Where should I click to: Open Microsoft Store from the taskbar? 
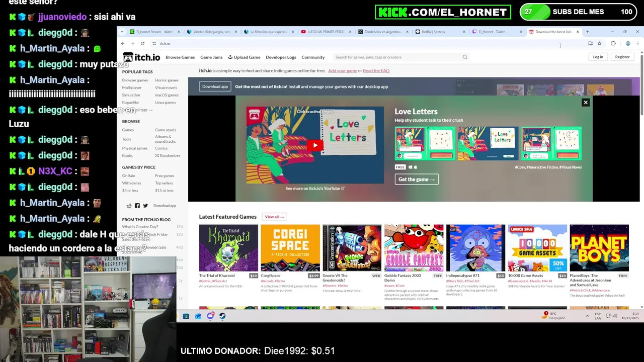(186, 316)
